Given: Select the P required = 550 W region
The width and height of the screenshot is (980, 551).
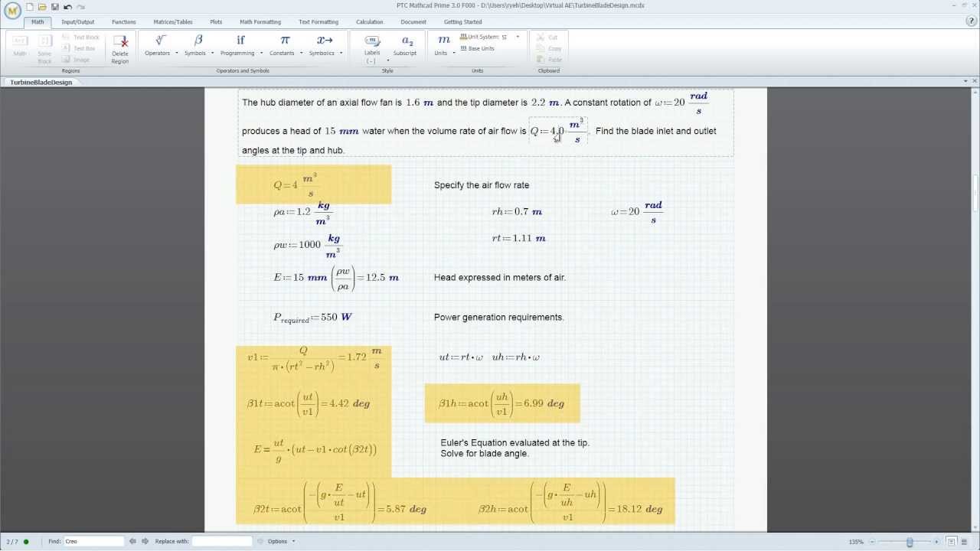Looking at the screenshot, I should coord(312,318).
